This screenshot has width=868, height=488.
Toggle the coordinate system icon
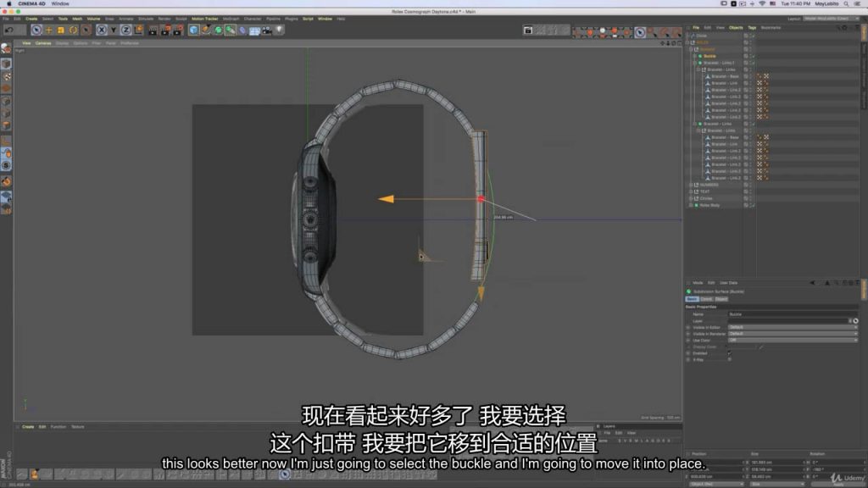[138, 30]
